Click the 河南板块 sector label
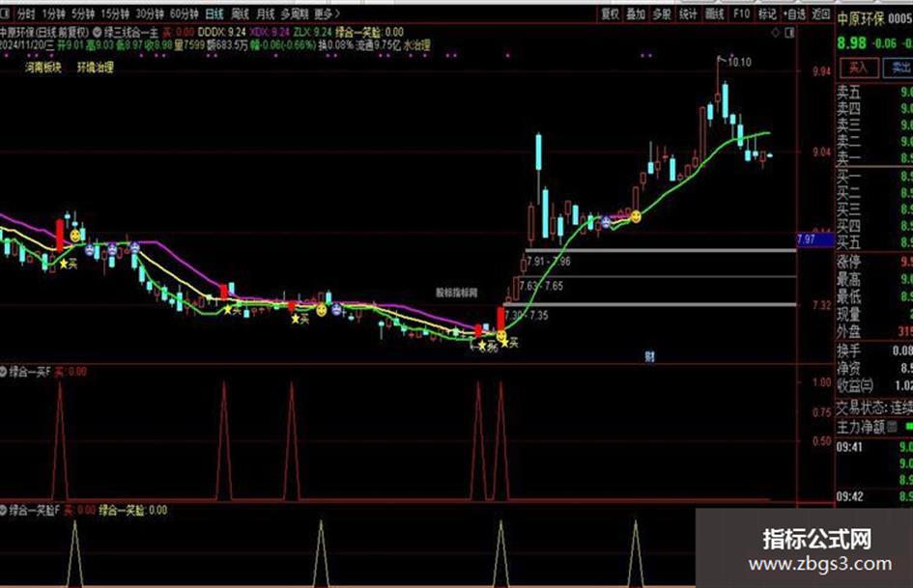The width and height of the screenshot is (913, 588). click(43, 68)
